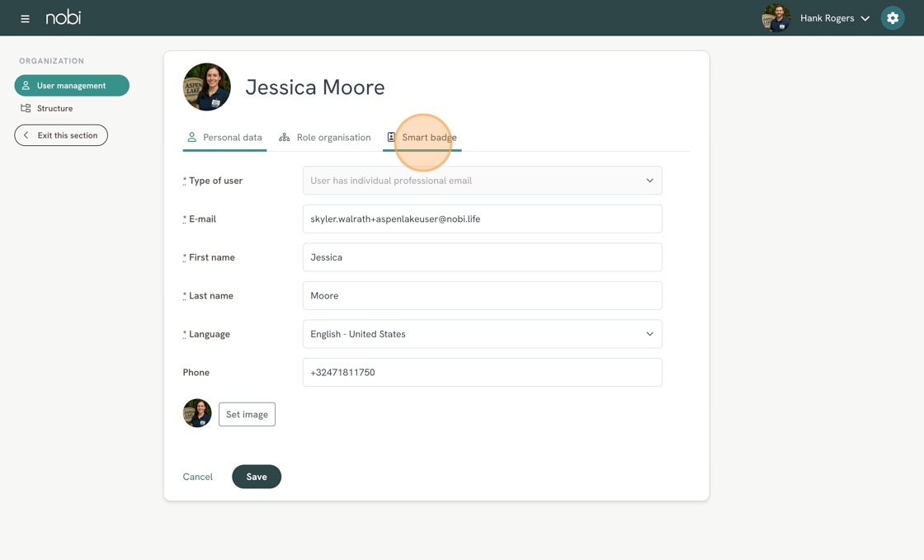Click the Set image button
The height and width of the screenshot is (560, 924).
tap(247, 414)
